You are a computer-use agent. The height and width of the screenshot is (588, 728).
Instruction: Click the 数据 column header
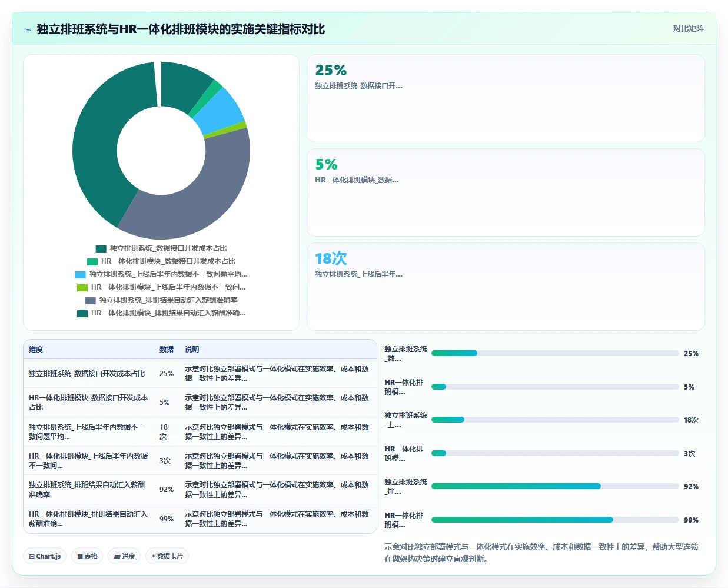[x=167, y=350]
